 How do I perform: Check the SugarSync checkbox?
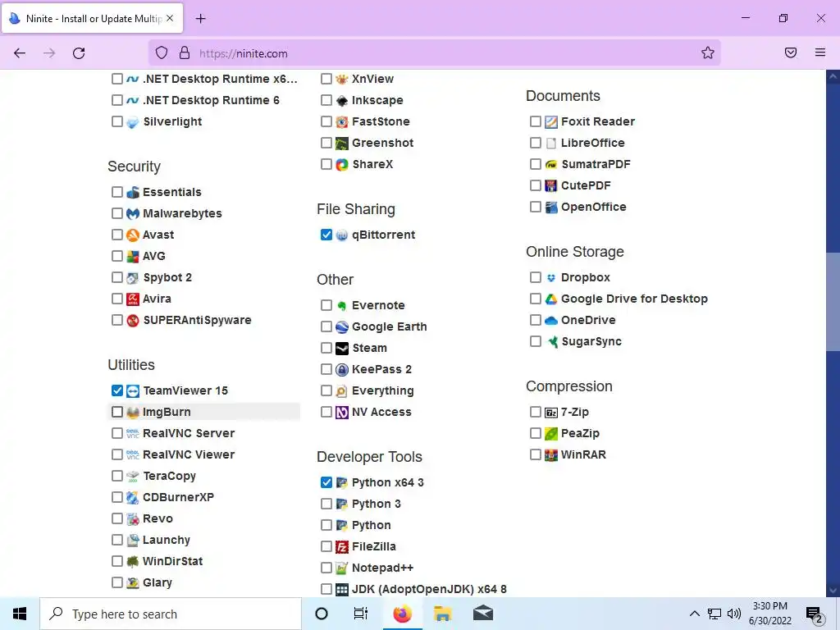point(535,341)
